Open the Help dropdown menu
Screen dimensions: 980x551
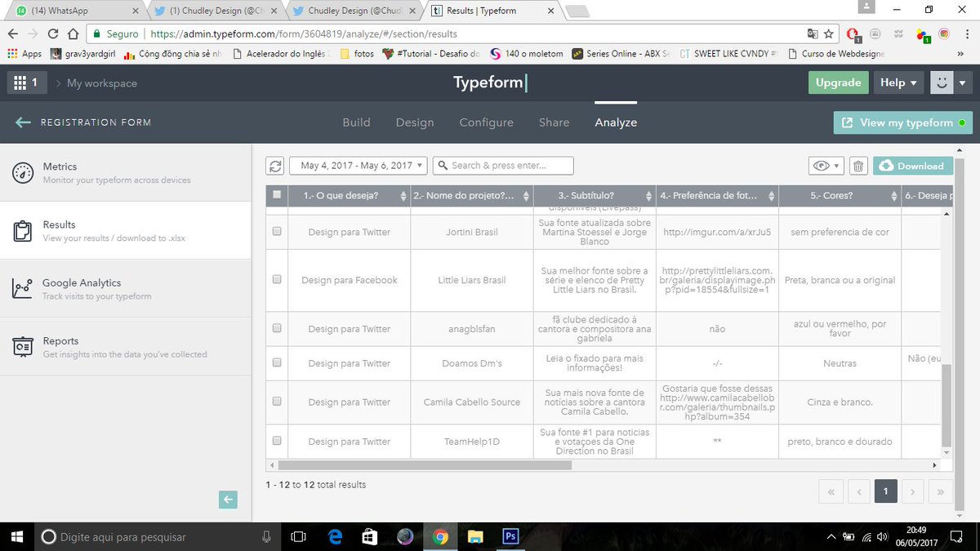[898, 82]
